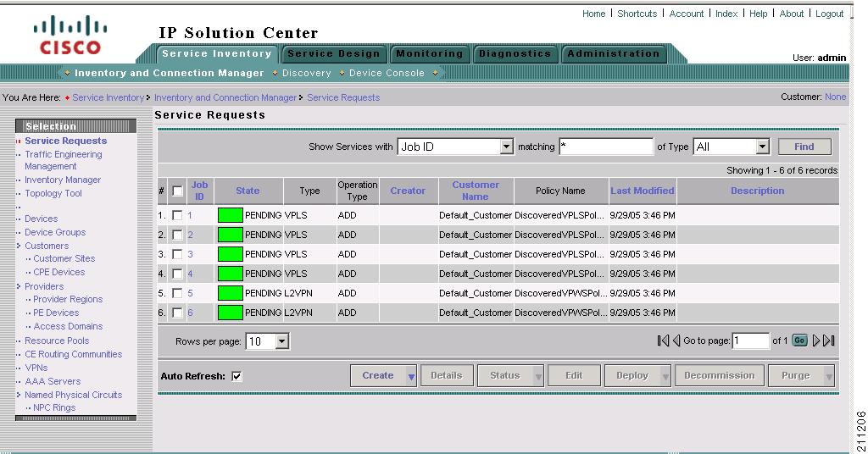Go to last page arrow icon
Screen dimensions: 868x454
829,340
